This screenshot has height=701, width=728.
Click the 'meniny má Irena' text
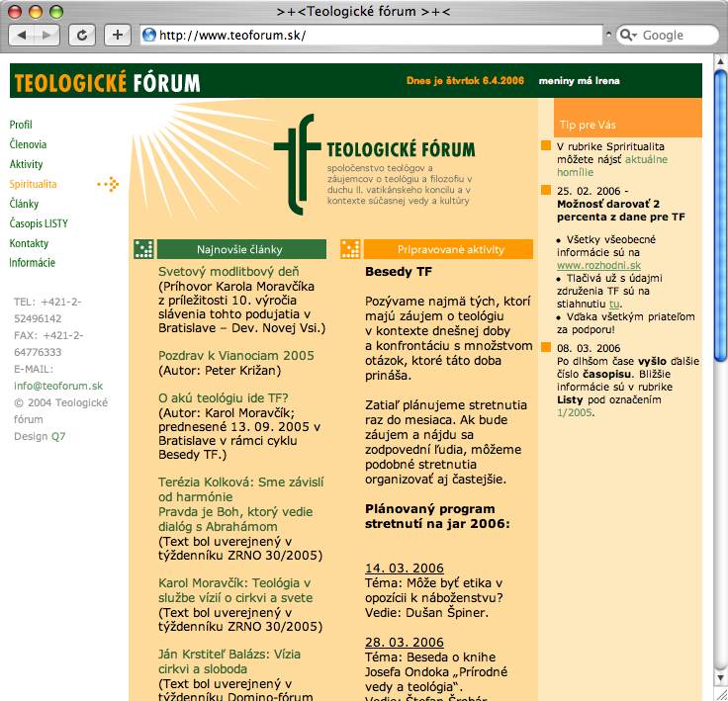tap(579, 81)
